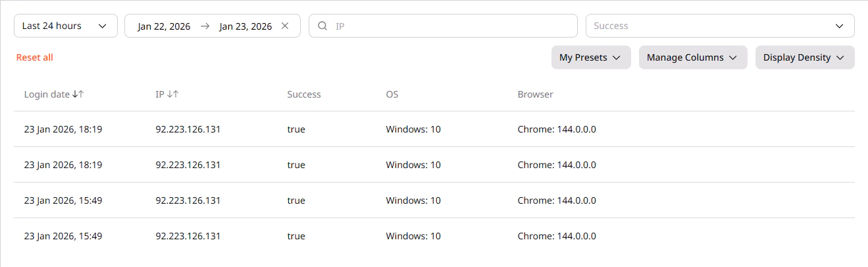Viewport: 868px width, 267px height.
Task: Click the OS column header
Action: [x=392, y=94]
